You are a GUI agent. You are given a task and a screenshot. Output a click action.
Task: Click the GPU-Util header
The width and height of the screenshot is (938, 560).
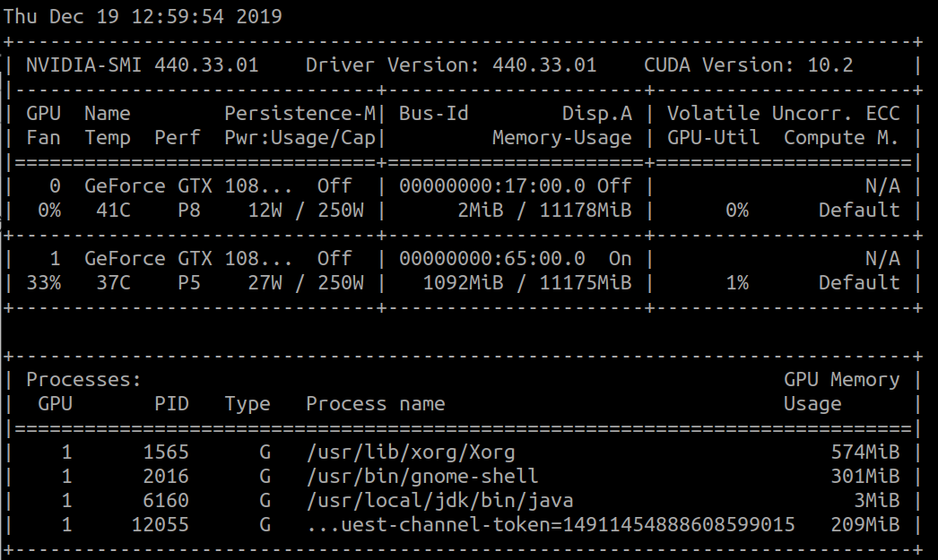714,137
